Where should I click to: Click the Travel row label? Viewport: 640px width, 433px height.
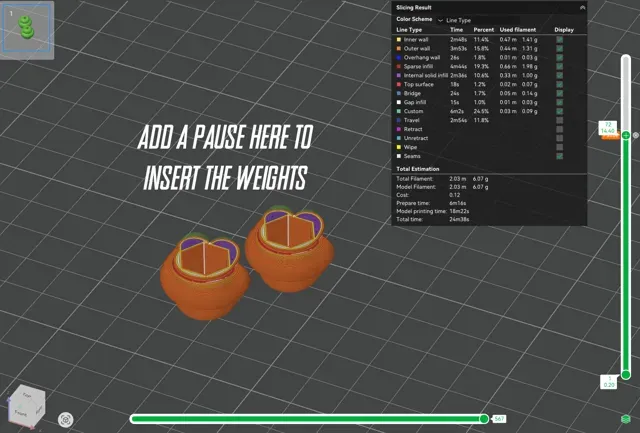411,120
